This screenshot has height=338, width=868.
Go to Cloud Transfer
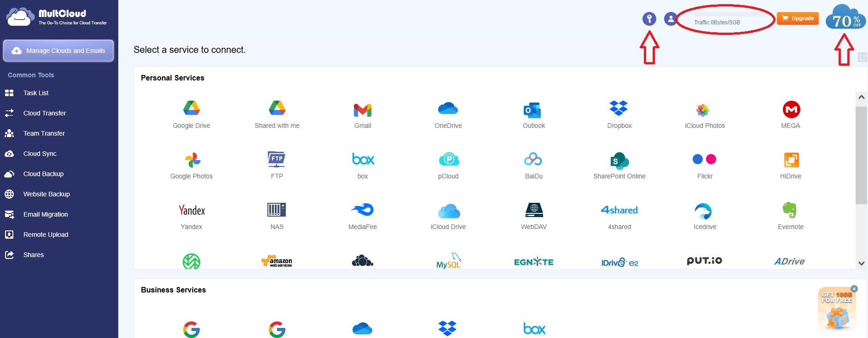coord(45,113)
